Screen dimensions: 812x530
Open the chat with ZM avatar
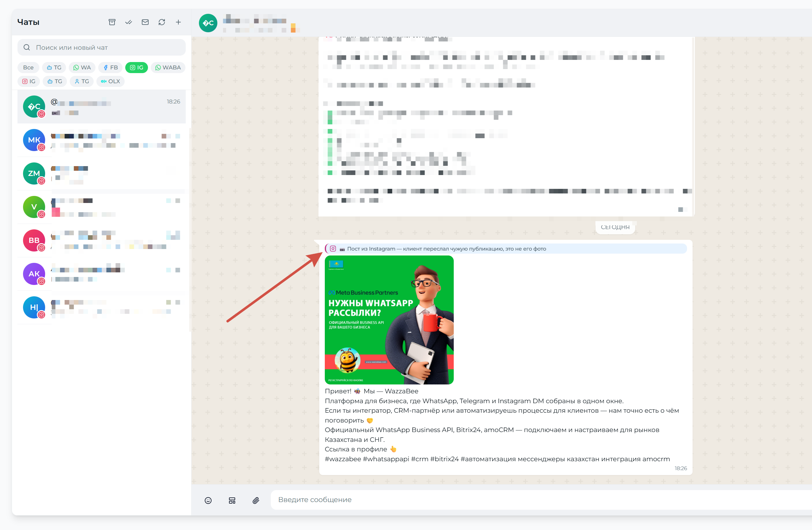click(x=102, y=174)
